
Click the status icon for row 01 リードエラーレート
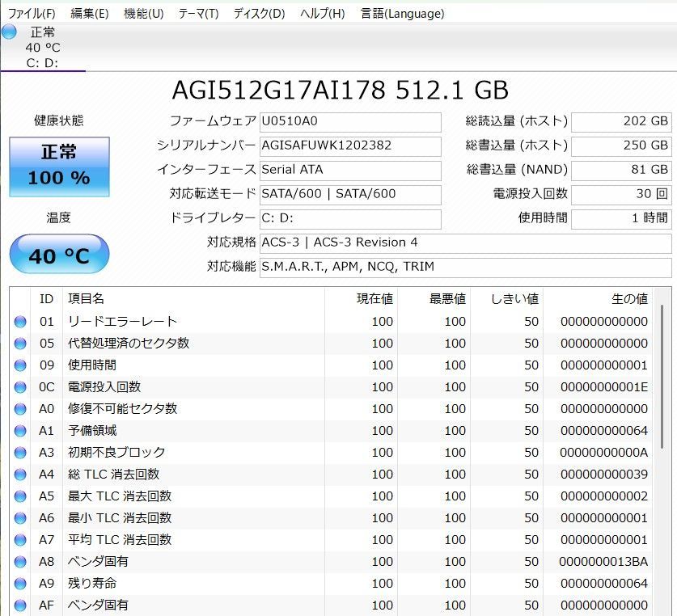click(20, 322)
